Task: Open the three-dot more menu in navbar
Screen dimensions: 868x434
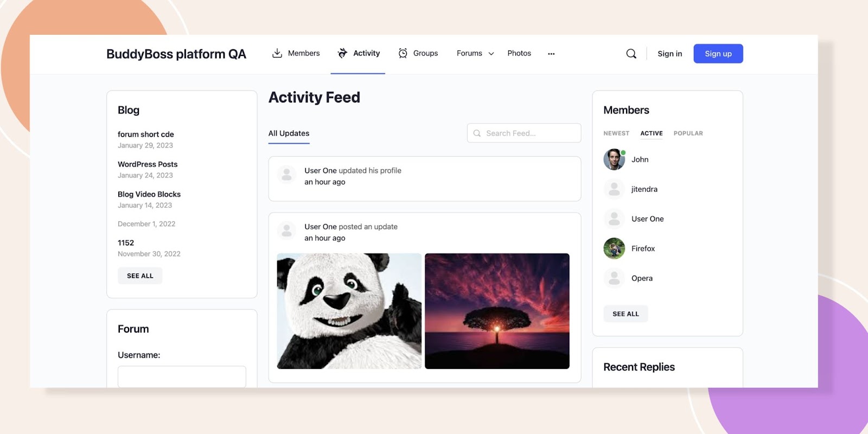Action: pos(551,54)
